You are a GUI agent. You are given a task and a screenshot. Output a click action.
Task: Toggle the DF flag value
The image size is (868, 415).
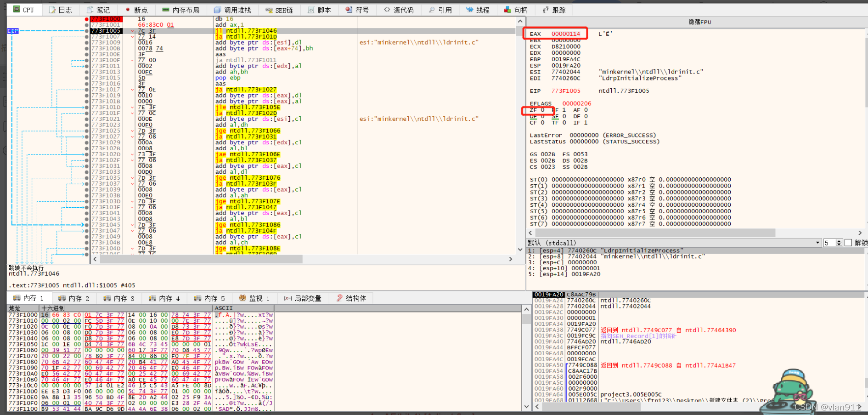point(586,116)
